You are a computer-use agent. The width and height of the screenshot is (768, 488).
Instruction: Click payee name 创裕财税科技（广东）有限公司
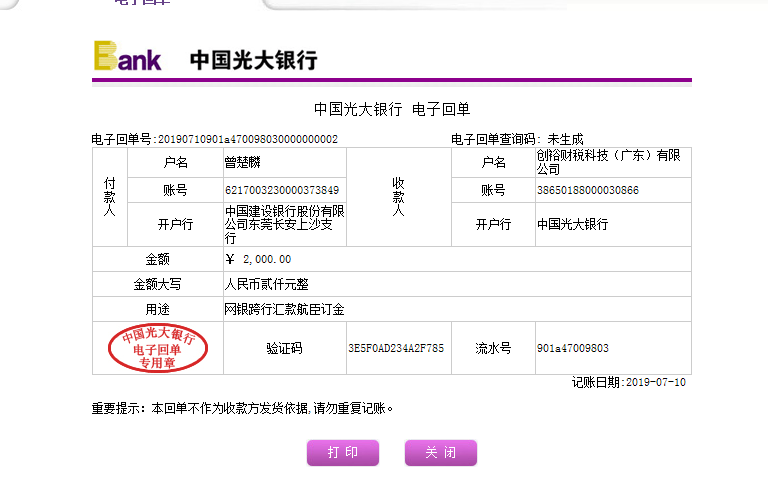click(608, 162)
